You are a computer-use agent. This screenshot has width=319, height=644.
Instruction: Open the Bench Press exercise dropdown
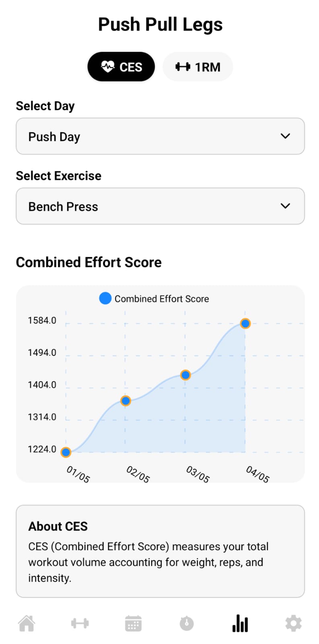160,206
